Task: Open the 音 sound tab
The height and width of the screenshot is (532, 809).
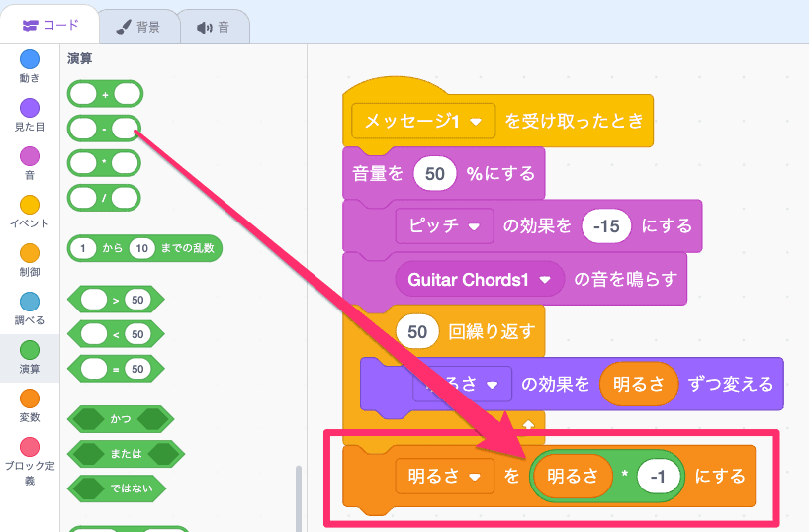Action: pyautogui.click(x=214, y=27)
